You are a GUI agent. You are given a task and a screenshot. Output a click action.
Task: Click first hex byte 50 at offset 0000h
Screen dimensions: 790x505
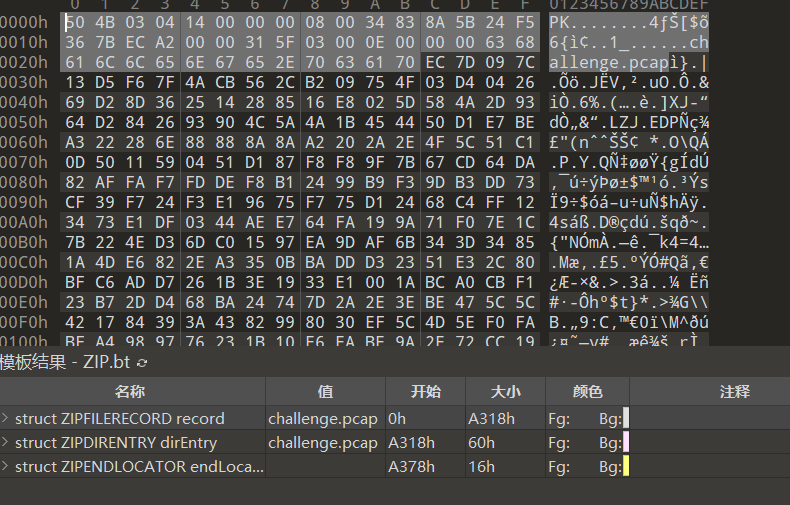pos(74,21)
